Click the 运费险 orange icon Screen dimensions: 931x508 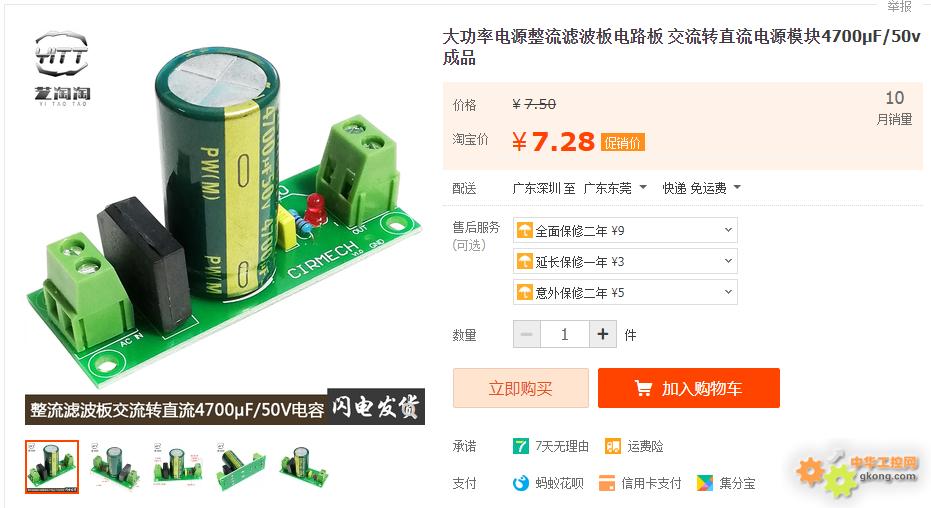click(613, 446)
